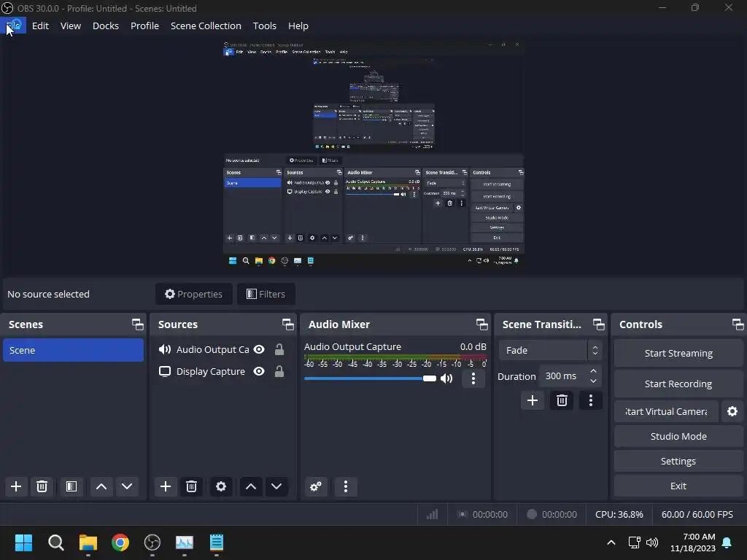Open source properties gear in the Sources dock
Screen dimensions: 747x560
(221, 486)
